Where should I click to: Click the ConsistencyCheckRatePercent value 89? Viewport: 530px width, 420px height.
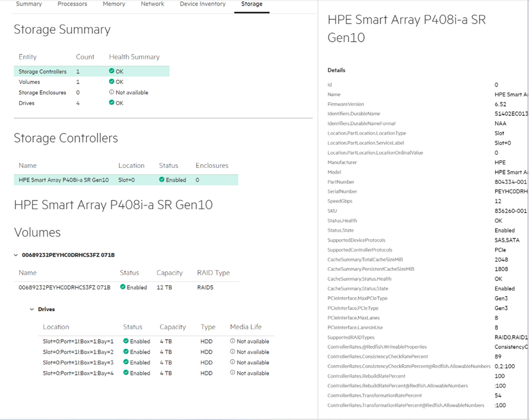pyautogui.click(x=498, y=356)
